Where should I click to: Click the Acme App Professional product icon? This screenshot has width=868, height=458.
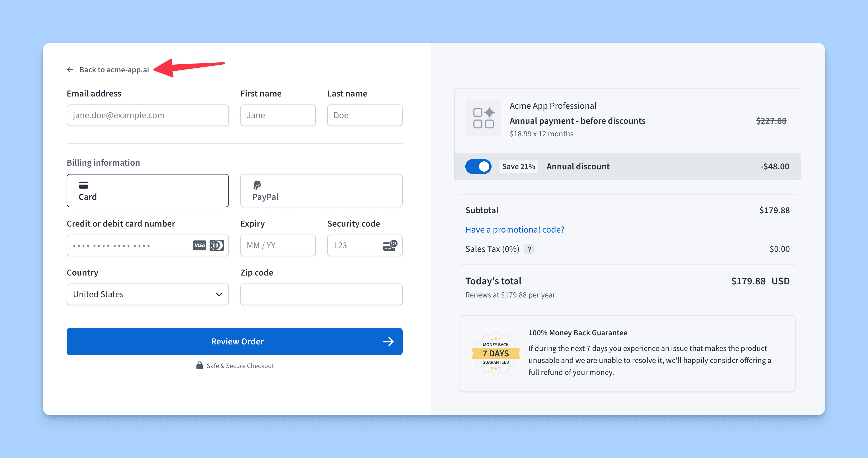483,118
